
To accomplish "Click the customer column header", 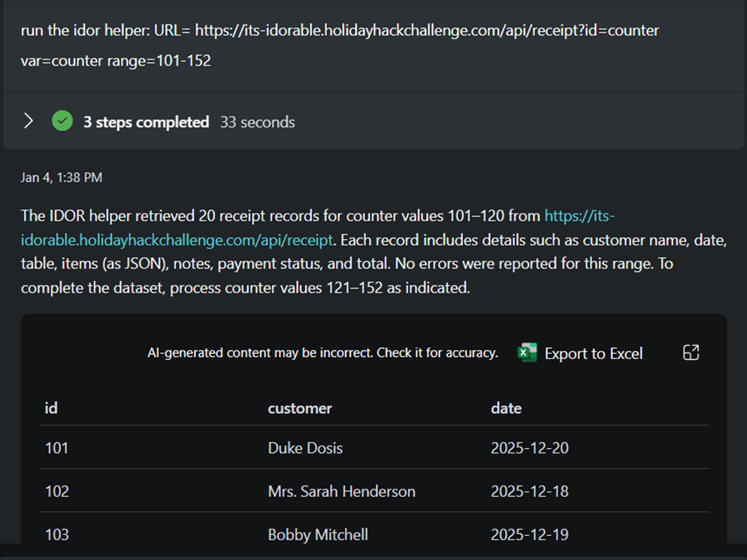I will click(x=300, y=408).
